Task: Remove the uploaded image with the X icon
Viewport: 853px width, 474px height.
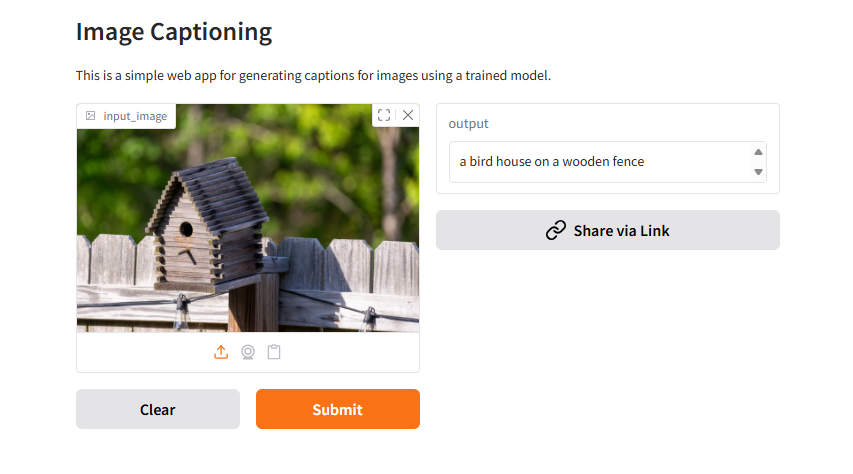Action: (408, 115)
